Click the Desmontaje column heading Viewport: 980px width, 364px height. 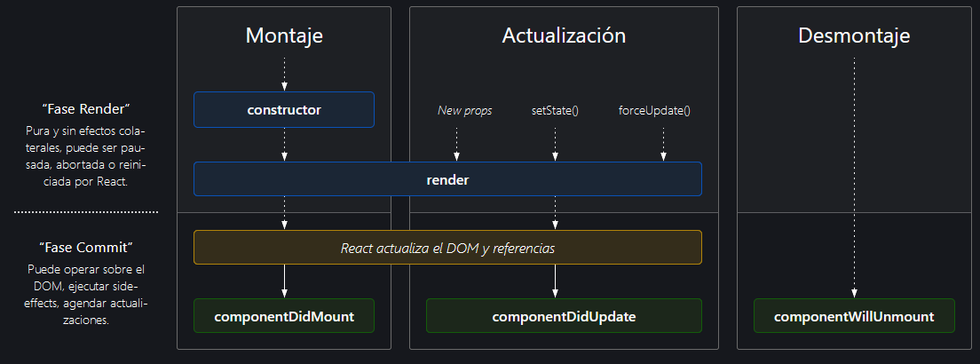pos(854,36)
